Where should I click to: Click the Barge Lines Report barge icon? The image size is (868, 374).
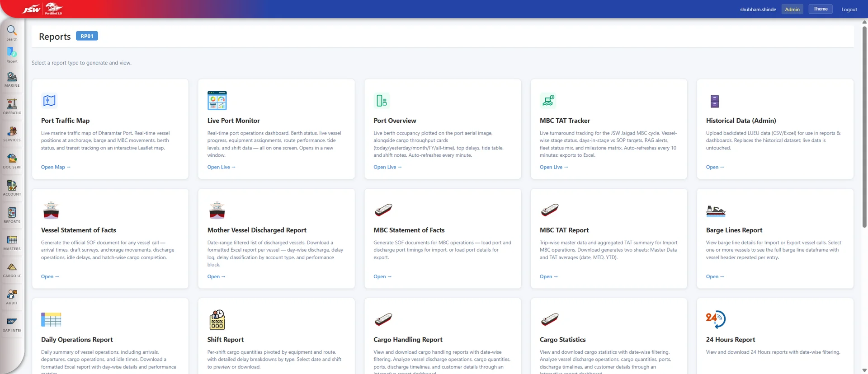click(716, 210)
